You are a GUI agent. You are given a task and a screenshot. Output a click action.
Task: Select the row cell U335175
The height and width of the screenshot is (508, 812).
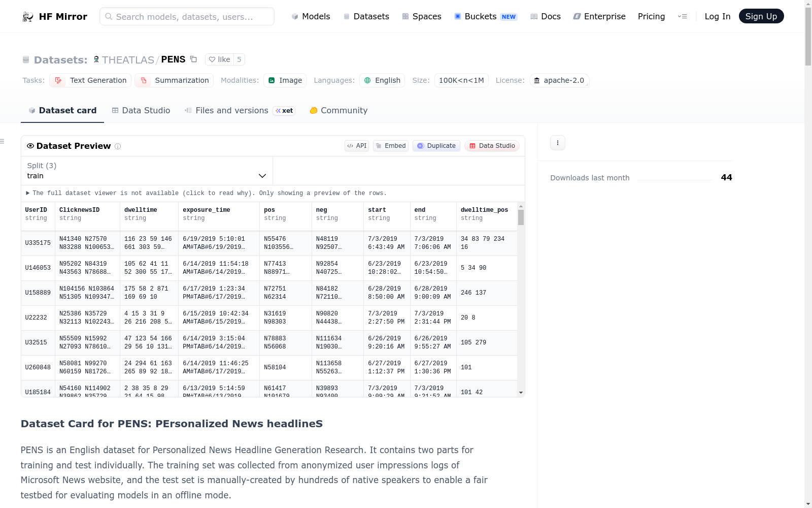(x=38, y=243)
